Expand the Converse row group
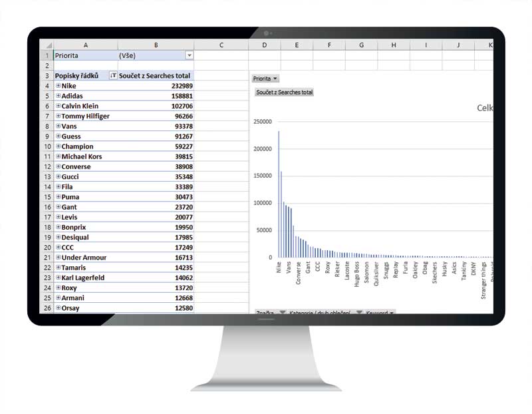532x414 pixels. click(x=58, y=166)
